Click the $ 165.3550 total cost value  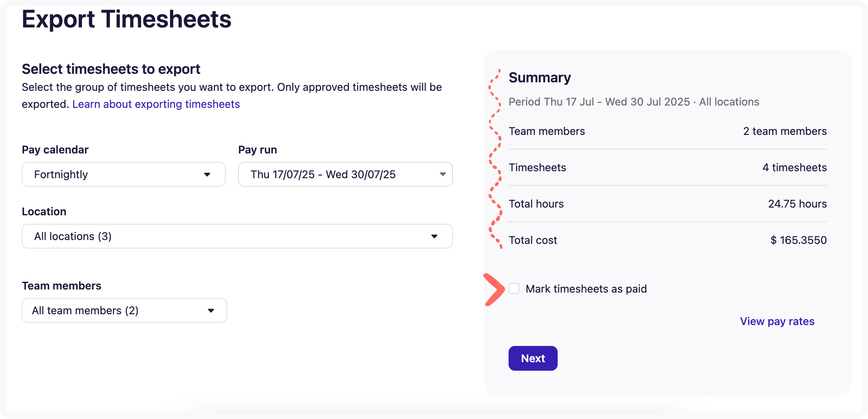point(798,240)
